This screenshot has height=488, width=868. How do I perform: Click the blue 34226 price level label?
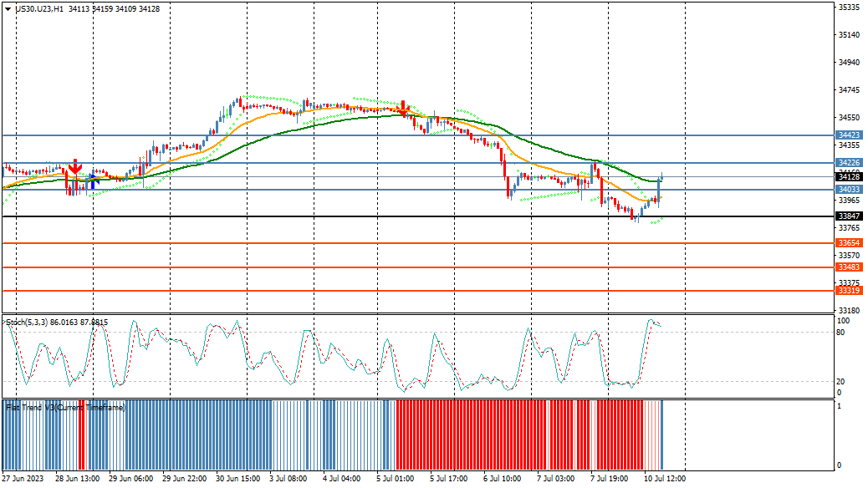point(849,163)
